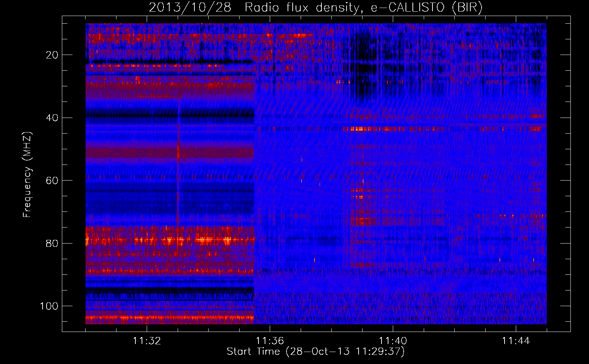Click the plot title showing e-CALLISTO (BIR)
The height and width of the screenshot is (364, 589).
tap(316, 7)
